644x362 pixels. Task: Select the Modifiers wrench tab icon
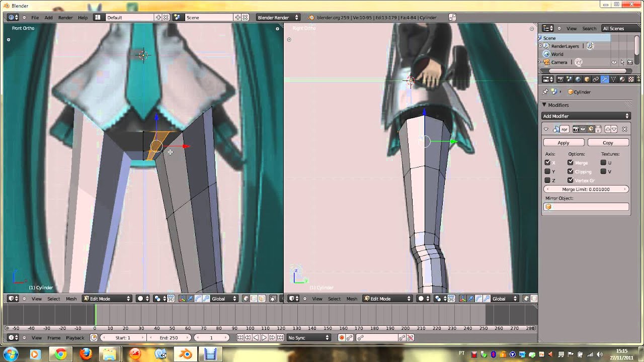605,79
